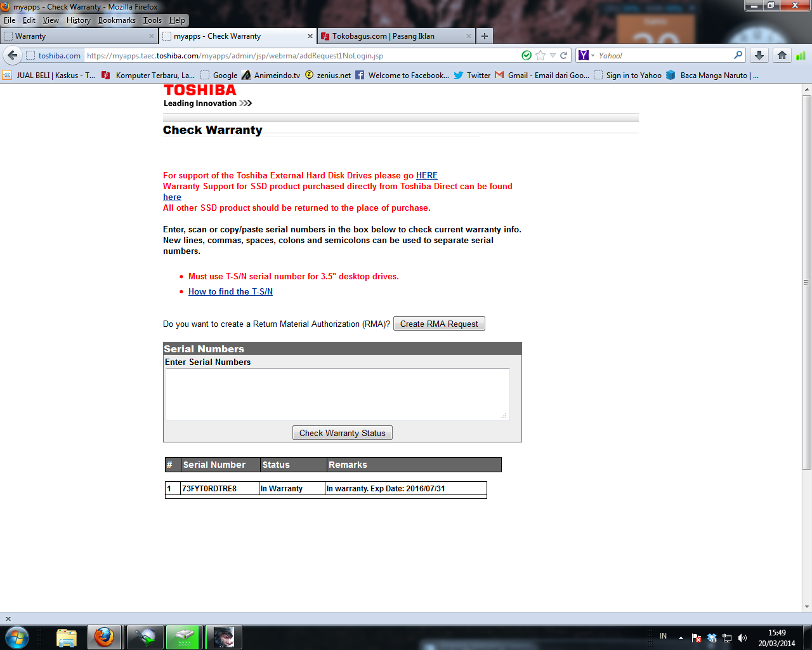Click the page vertical scrollbar
Screen dimensions: 812x650
pos(806,282)
